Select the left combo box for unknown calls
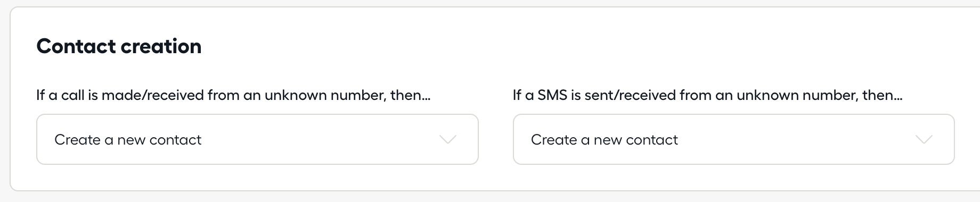 coord(257,139)
